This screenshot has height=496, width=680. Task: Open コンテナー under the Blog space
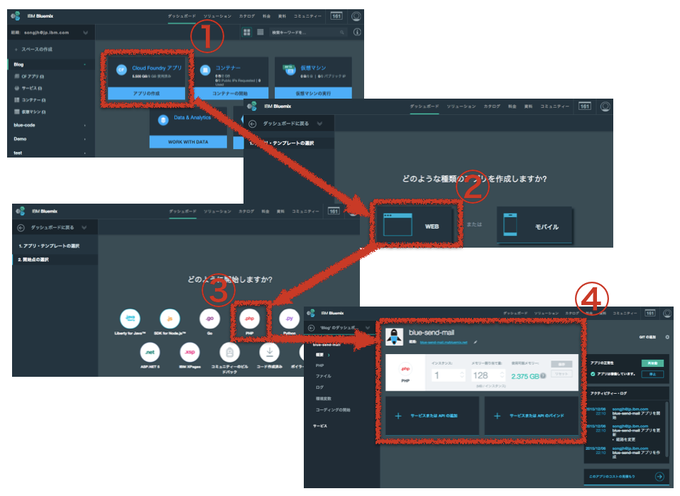pos(30,100)
